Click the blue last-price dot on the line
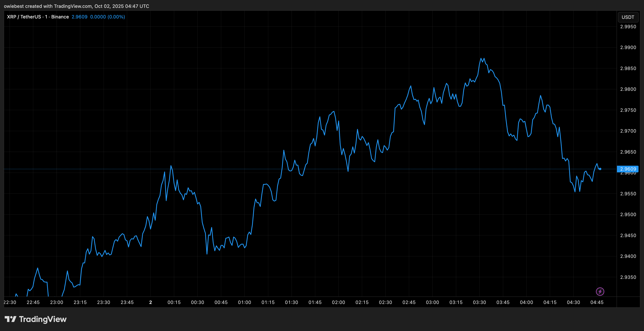This screenshot has width=644, height=331. 600,169
